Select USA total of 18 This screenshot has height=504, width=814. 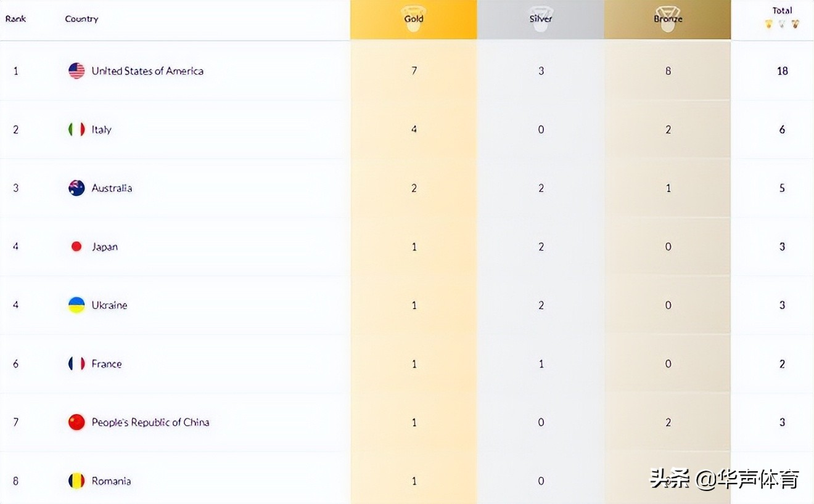pos(782,71)
